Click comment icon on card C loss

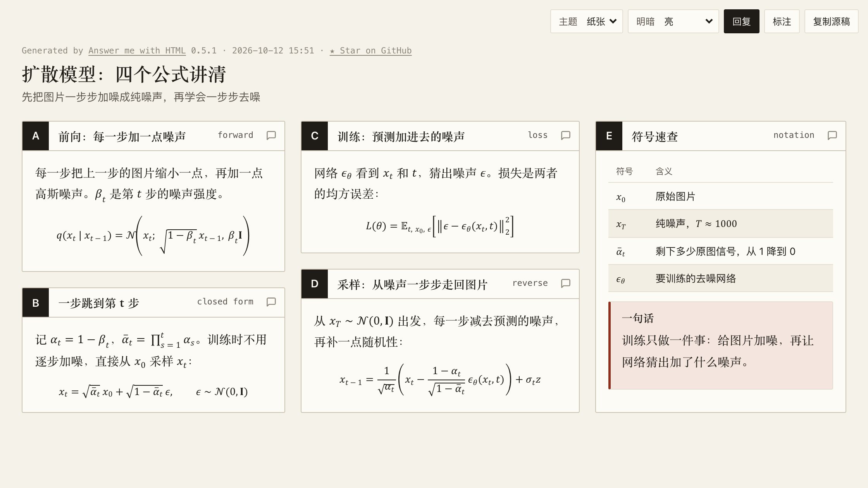click(x=566, y=136)
